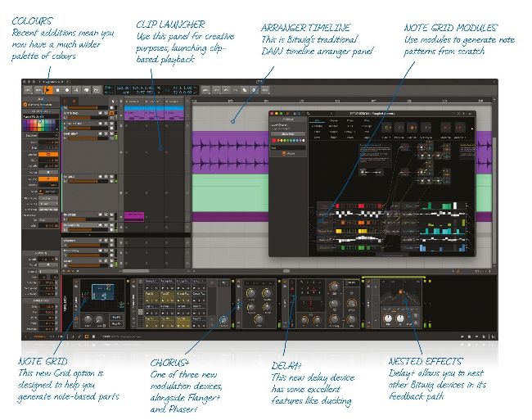Start playback with the orange Play button
Screen dimensions: 532x420
point(48,90)
